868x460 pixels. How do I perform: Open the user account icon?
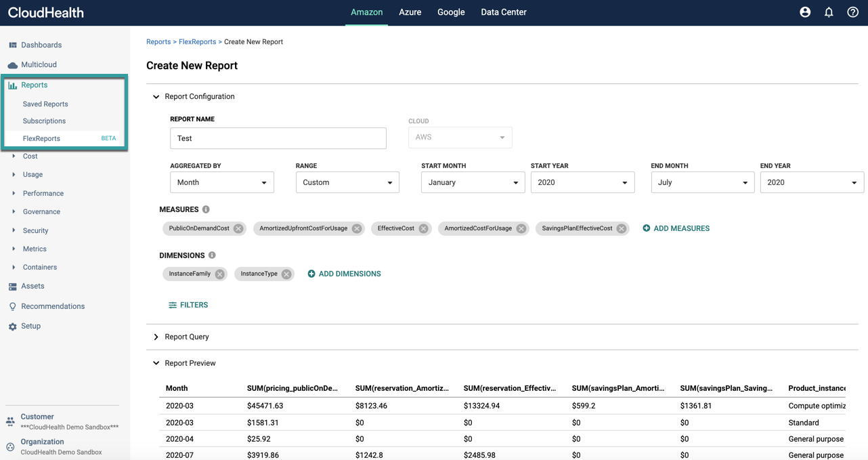coord(804,12)
